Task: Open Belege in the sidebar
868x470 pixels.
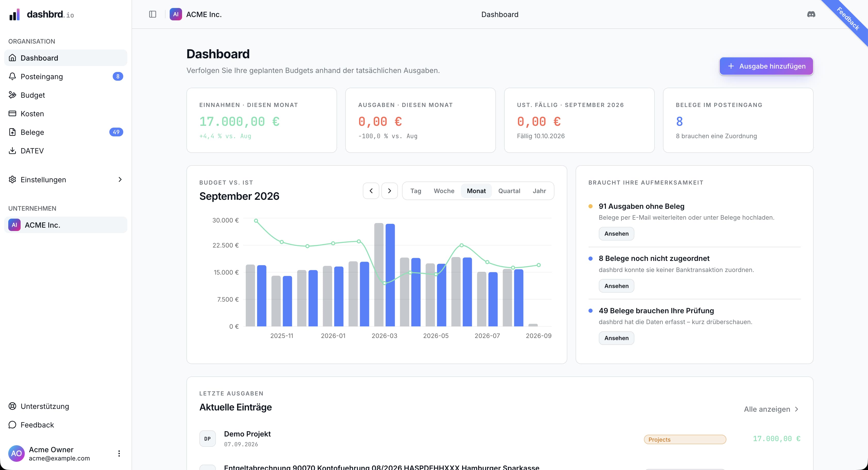Action: 66,132
